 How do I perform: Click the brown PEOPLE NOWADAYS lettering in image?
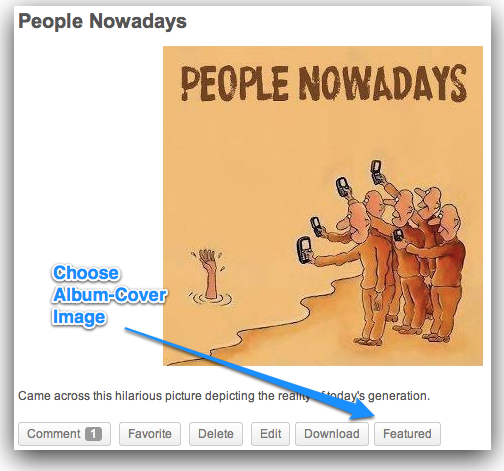tap(324, 83)
